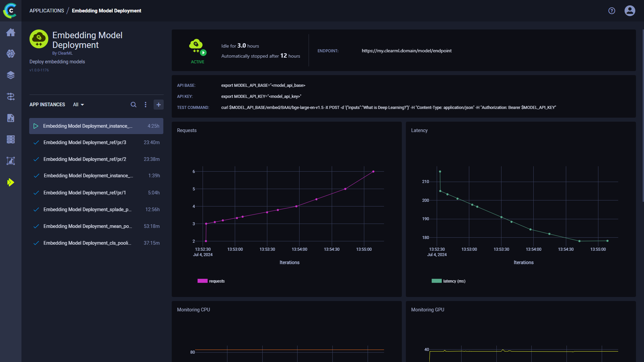The image size is (644, 362).
Task: Toggle the requests legend color swatch
Action: [203, 281]
